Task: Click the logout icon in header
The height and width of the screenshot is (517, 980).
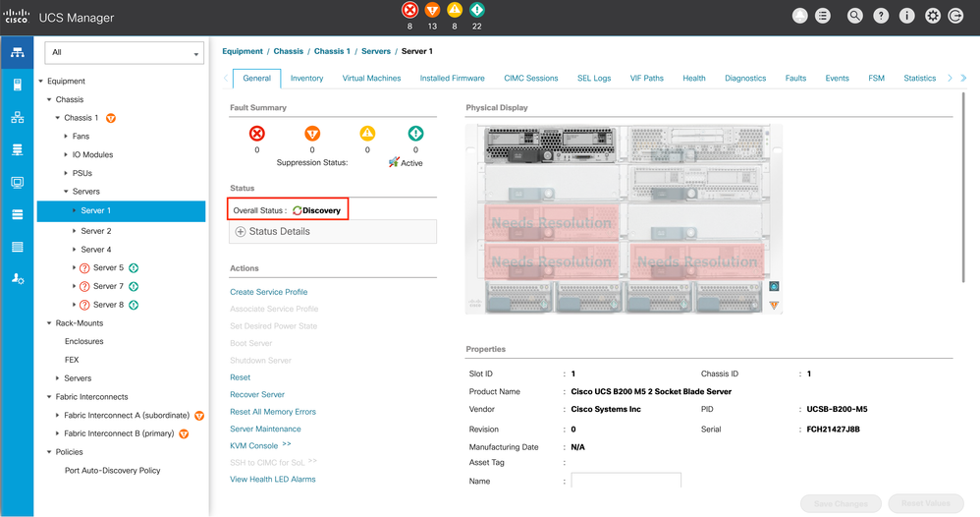Action: (x=955, y=17)
